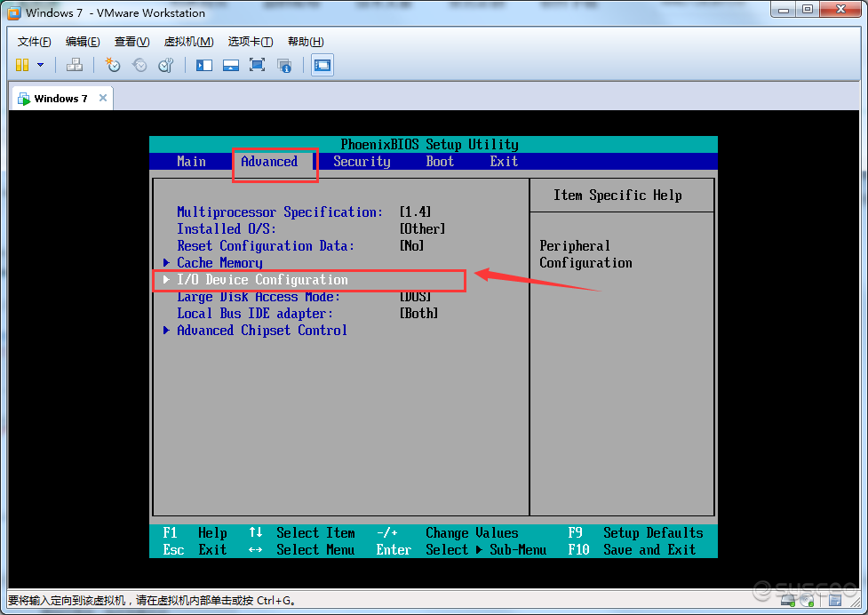Select Advanced Chipset Control entry

click(262, 330)
